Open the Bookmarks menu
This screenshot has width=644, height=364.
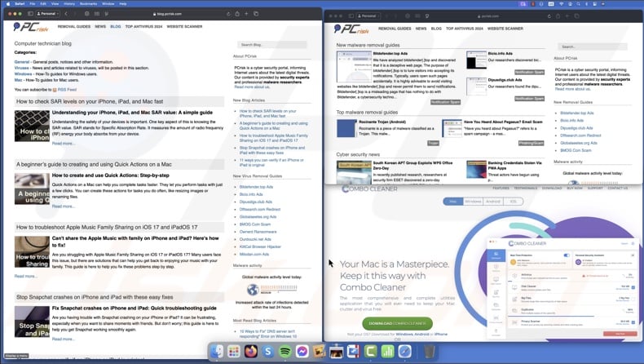tap(88, 4)
